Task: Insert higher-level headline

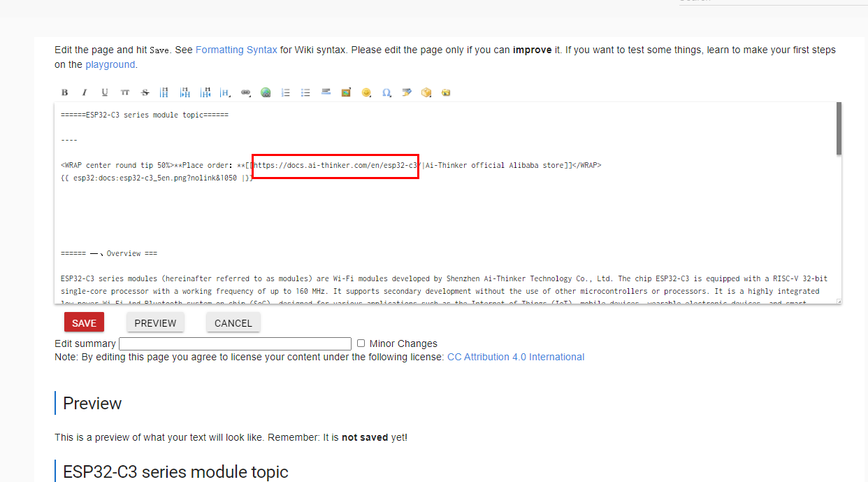Action: pyautogui.click(x=205, y=92)
